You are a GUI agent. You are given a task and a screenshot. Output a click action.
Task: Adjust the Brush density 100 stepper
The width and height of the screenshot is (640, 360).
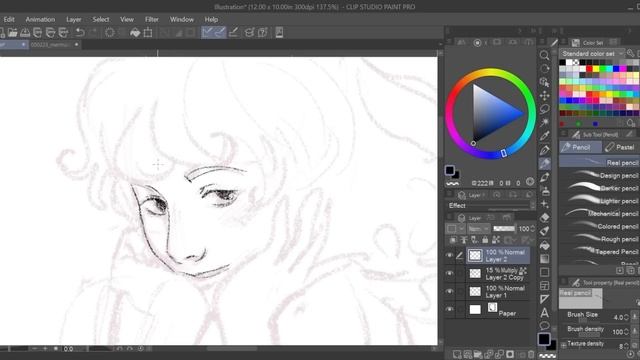coord(627,332)
